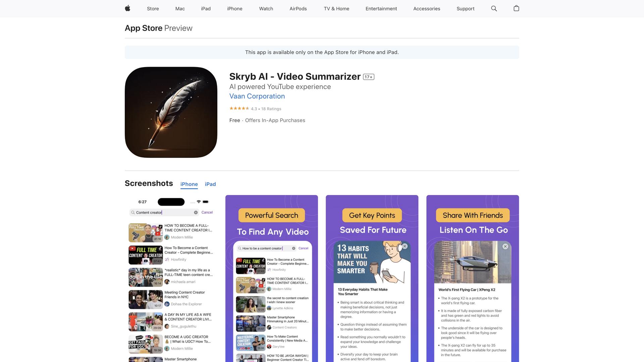Image resolution: width=644 pixels, height=362 pixels.
Task: Close the 13 Habits summary card
Action: pyautogui.click(x=405, y=246)
